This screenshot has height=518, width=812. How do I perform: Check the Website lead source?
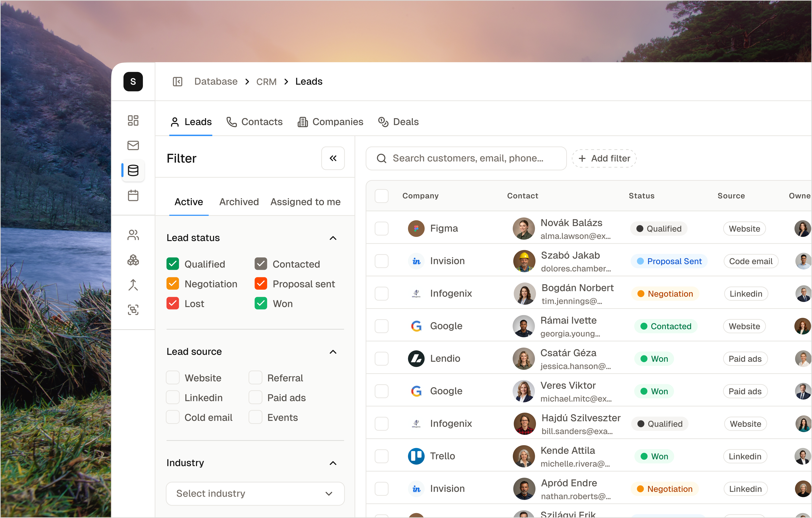tap(173, 378)
